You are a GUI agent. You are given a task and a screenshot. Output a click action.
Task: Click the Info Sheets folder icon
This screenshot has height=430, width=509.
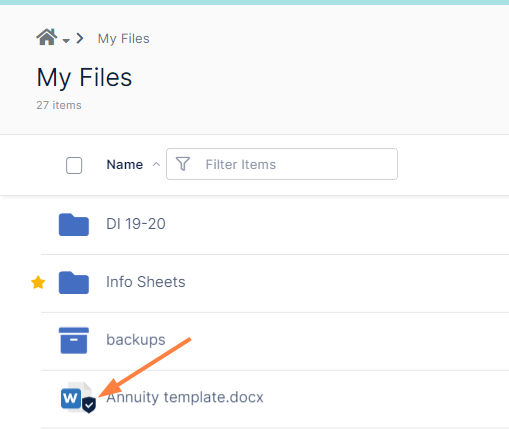[74, 283]
